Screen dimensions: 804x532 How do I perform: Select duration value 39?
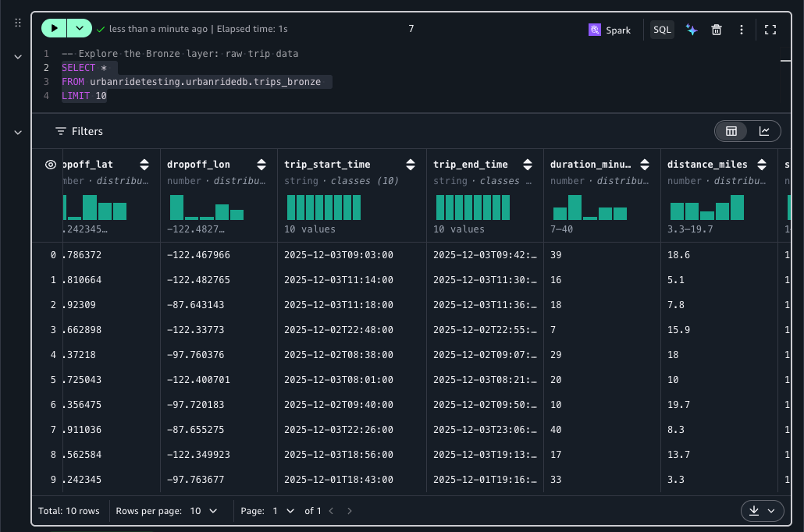point(556,255)
